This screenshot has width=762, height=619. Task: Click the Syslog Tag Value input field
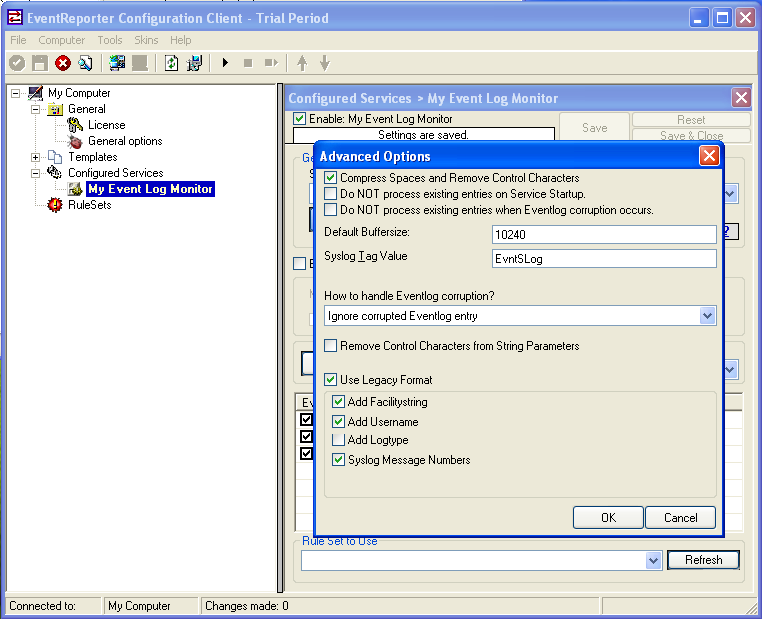604,258
